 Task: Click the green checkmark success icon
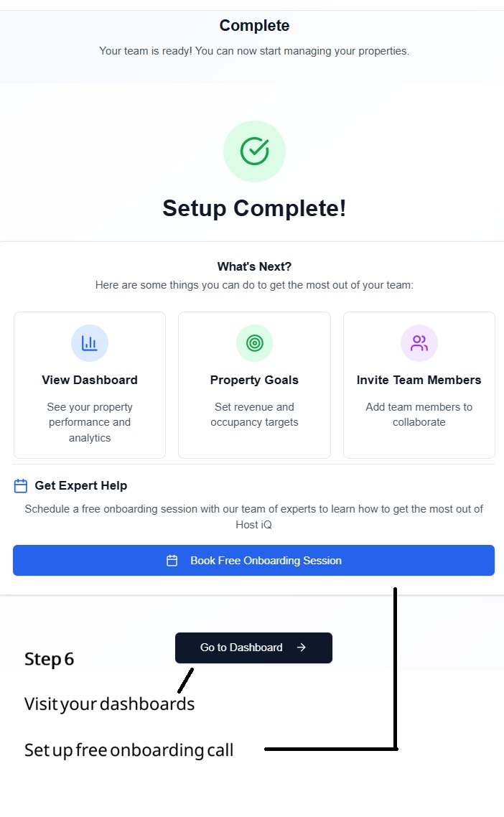[x=254, y=151]
